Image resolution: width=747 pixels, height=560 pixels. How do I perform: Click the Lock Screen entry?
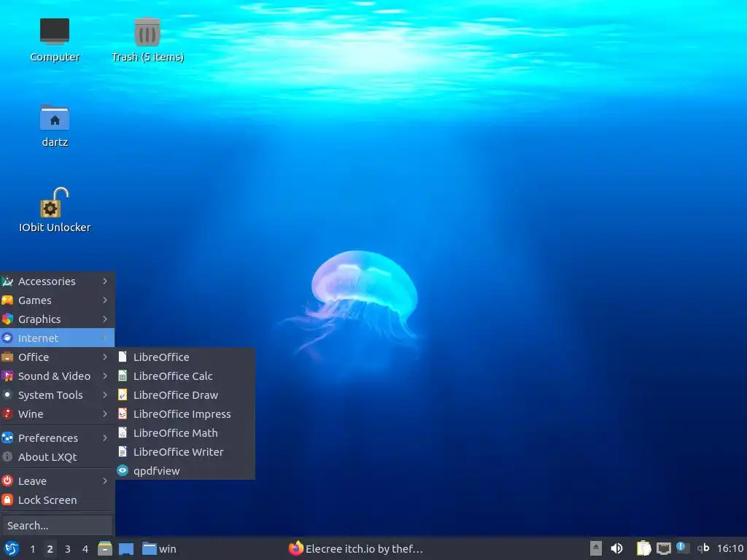[x=57, y=500]
